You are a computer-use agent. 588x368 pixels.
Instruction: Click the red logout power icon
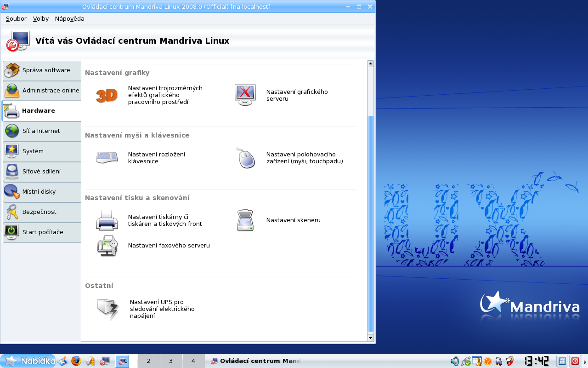click(x=575, y=361)
